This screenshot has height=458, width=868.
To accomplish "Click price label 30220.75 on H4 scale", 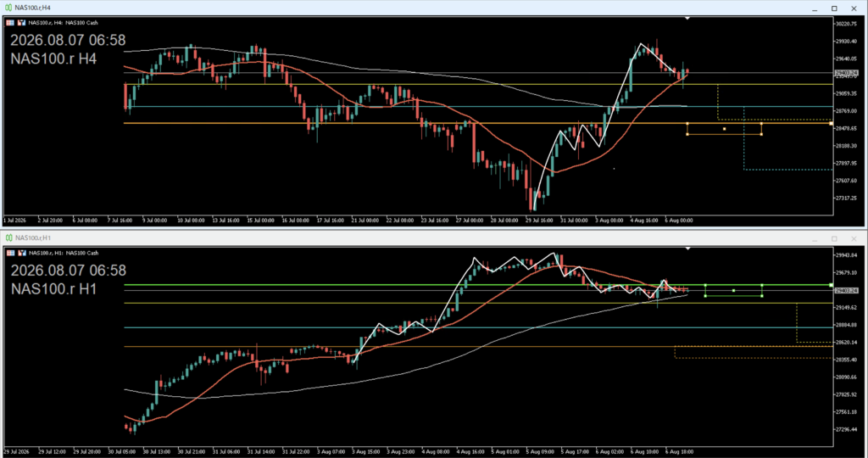I will (847, 24).
